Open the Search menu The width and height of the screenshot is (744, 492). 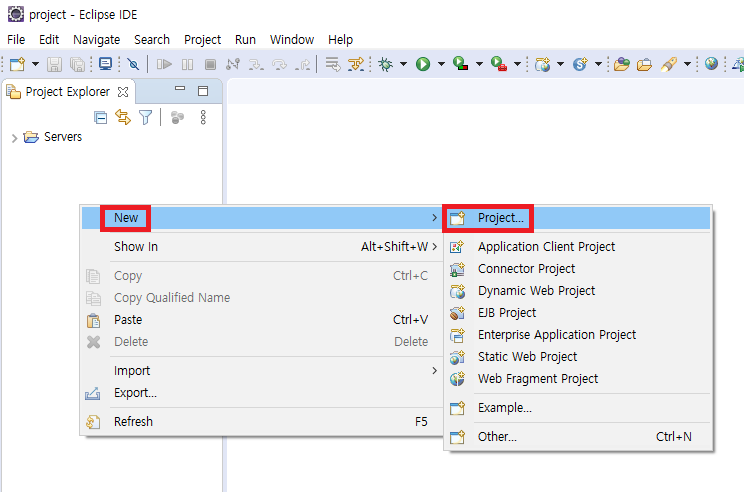click(152, 39)
